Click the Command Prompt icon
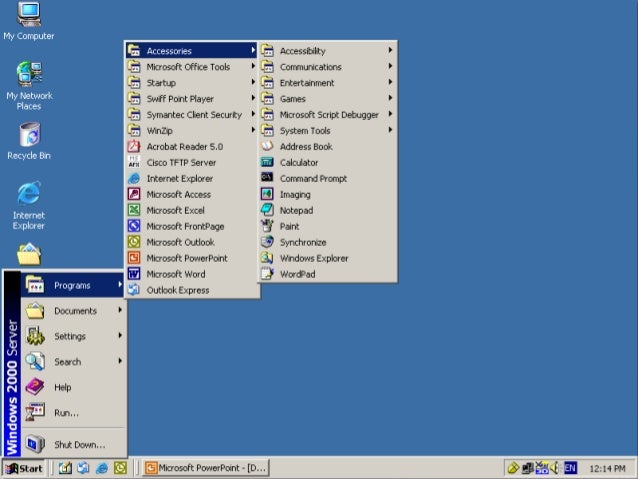 point(267,178)
